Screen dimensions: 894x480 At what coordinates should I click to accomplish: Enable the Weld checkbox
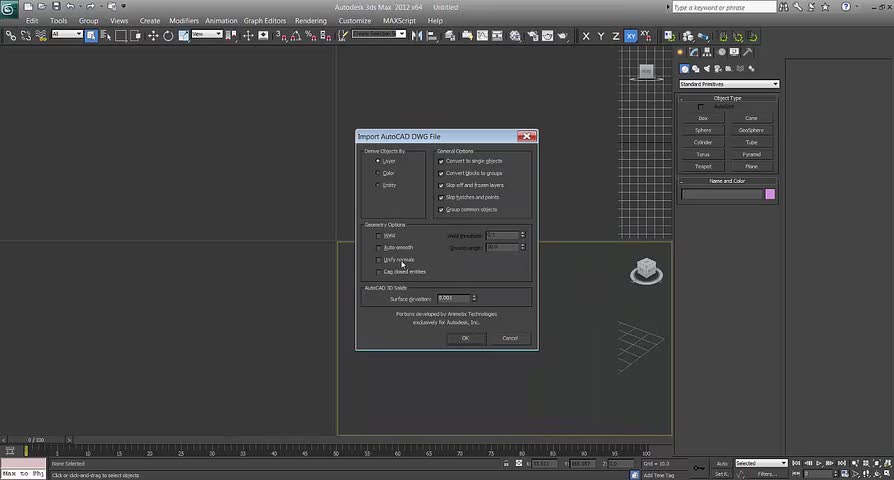click(379, 236)
